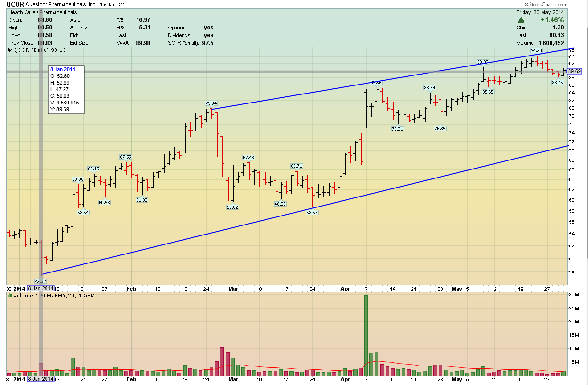
Task: Click the 30M label on volume axis
Action: 573,295
